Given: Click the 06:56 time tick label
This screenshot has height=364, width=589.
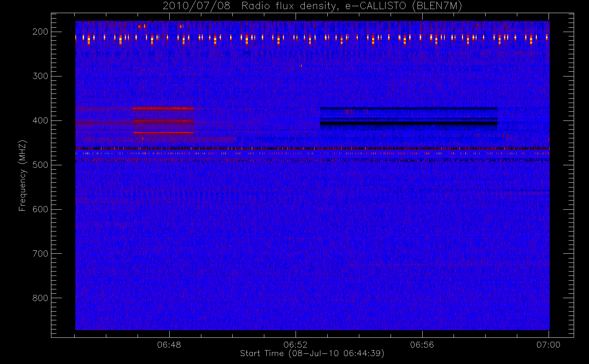Looking at the screenshot, I should [x=422, y=345].
